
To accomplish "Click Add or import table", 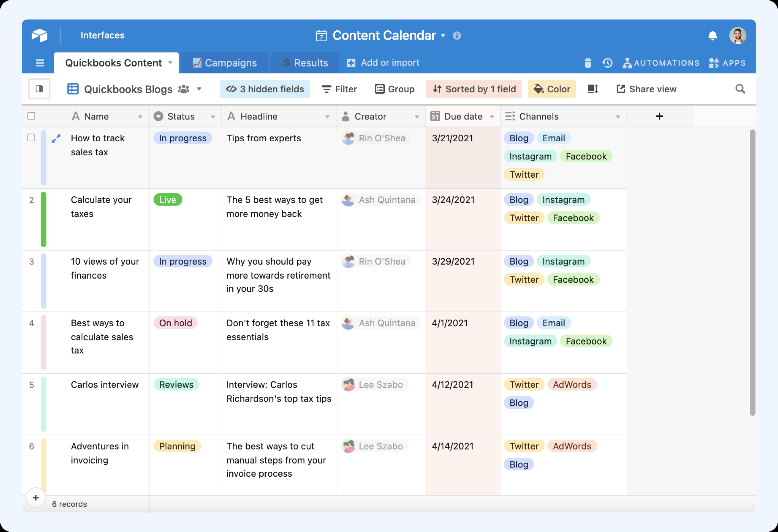I will tap(383, 62).
